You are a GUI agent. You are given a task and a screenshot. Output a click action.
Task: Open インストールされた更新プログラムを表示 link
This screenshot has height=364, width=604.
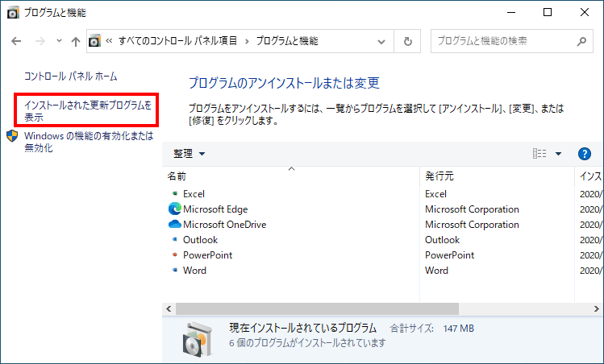click(x=88, y=111)
